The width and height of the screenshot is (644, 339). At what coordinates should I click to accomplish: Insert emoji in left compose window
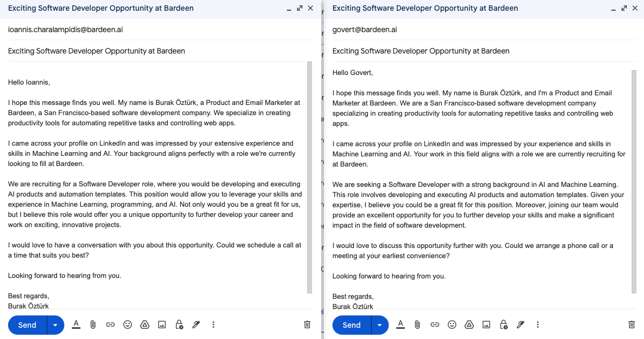tap(127, 325)
